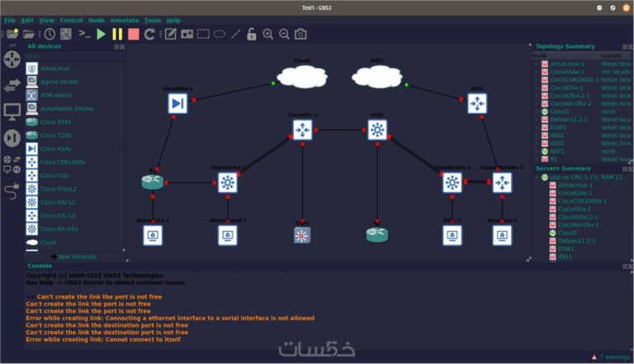Open console to all devices icon
Viewport: 634px width, 364px height.
[84, 34]
